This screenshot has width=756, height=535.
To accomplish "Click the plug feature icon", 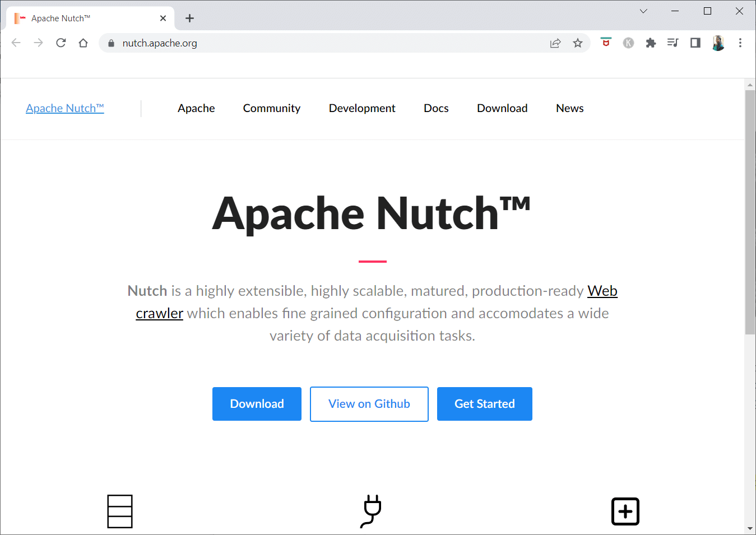I will click(x=371, y=511).
